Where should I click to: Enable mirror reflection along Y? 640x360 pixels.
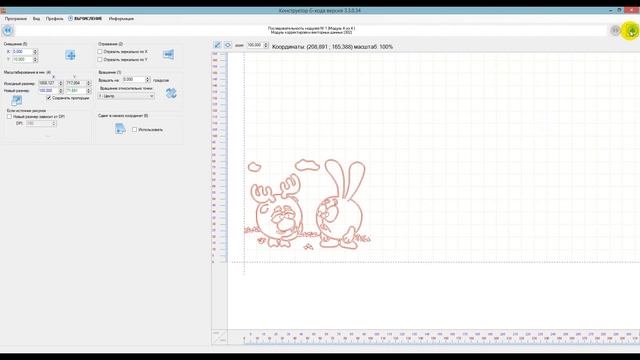pyautogui.click(x=100, y=60)
